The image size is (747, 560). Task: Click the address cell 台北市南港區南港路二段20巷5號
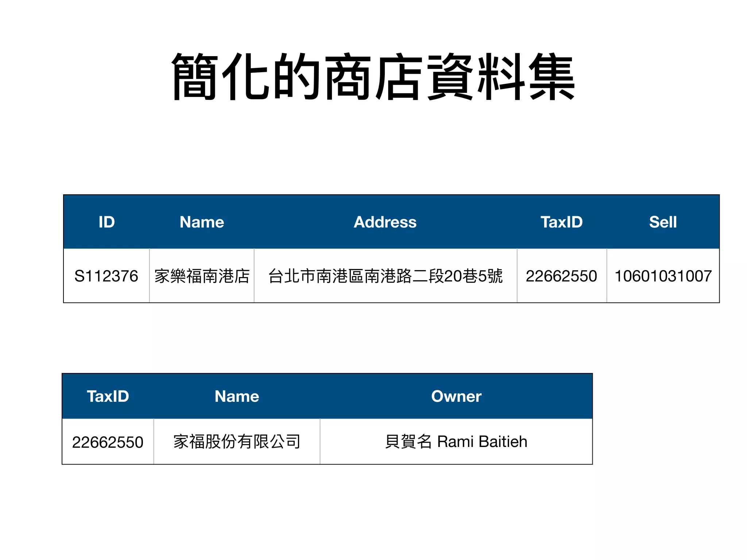(385, 276)
